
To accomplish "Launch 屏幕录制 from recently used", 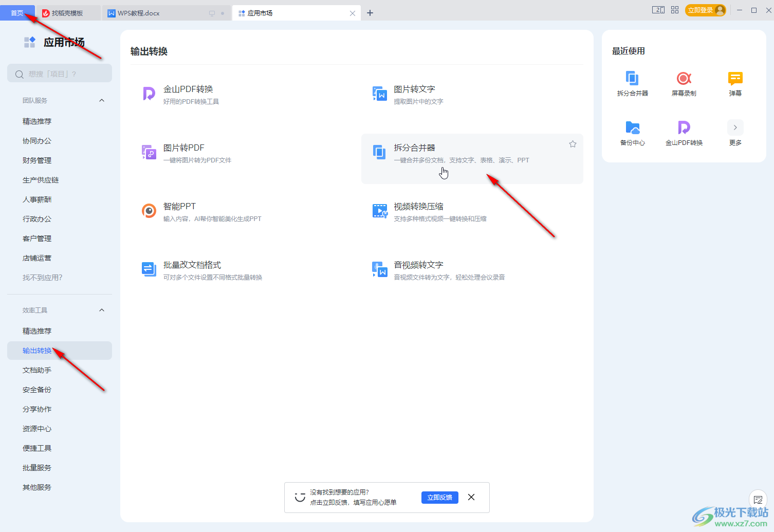I will [x=684, y=83].
